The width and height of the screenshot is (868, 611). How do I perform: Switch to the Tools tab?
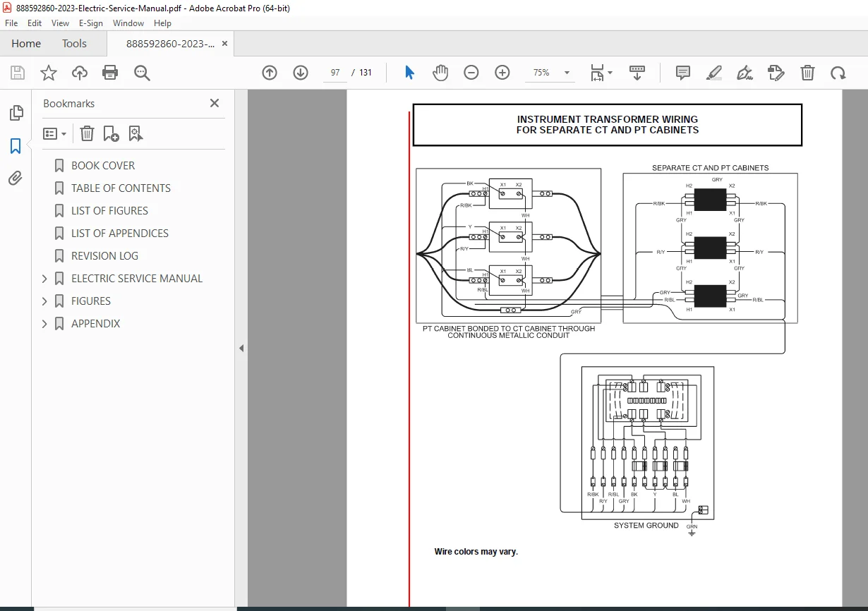(x=74, y=44)
